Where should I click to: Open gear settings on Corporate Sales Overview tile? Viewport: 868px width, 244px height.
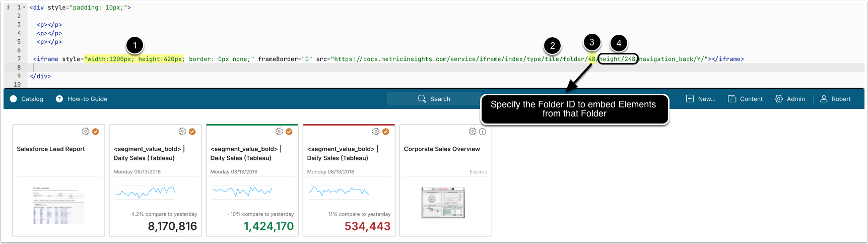coord(473,132)
